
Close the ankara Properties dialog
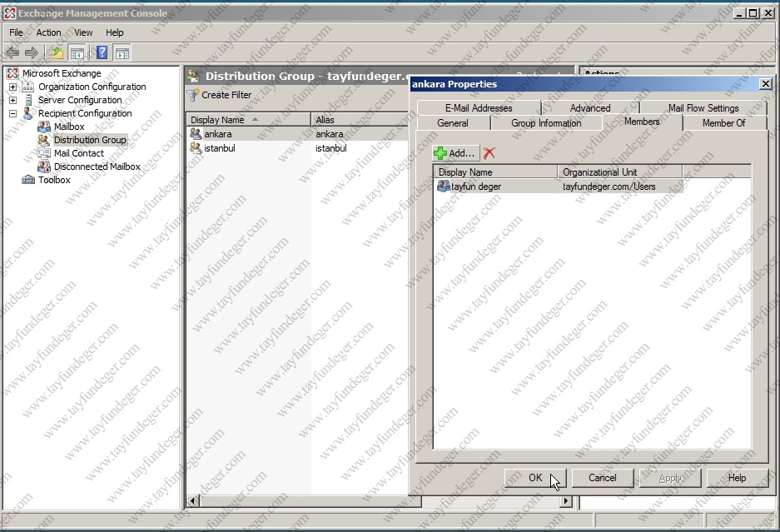click(766, 83)
